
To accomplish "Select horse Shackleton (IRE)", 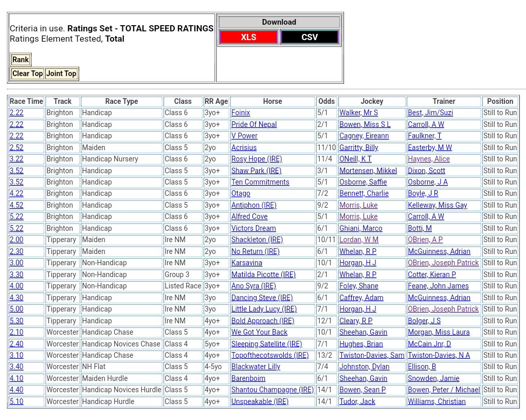I will pyautogui.click(x=257, y=240).
